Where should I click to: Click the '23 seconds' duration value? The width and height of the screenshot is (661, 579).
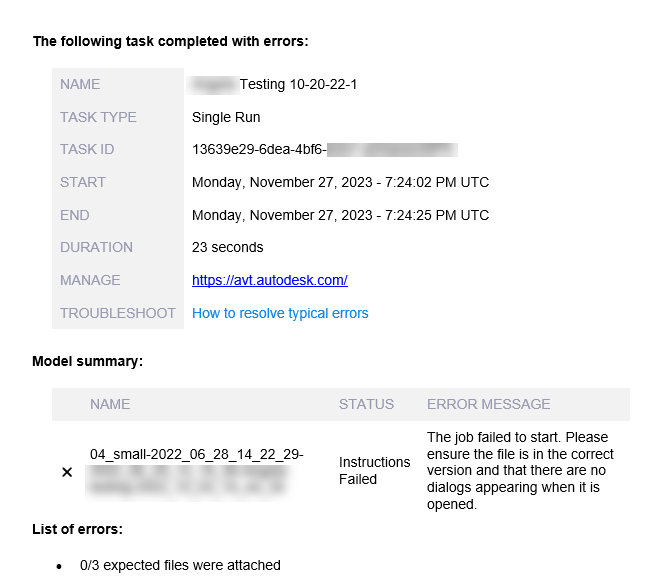(228, 247)
